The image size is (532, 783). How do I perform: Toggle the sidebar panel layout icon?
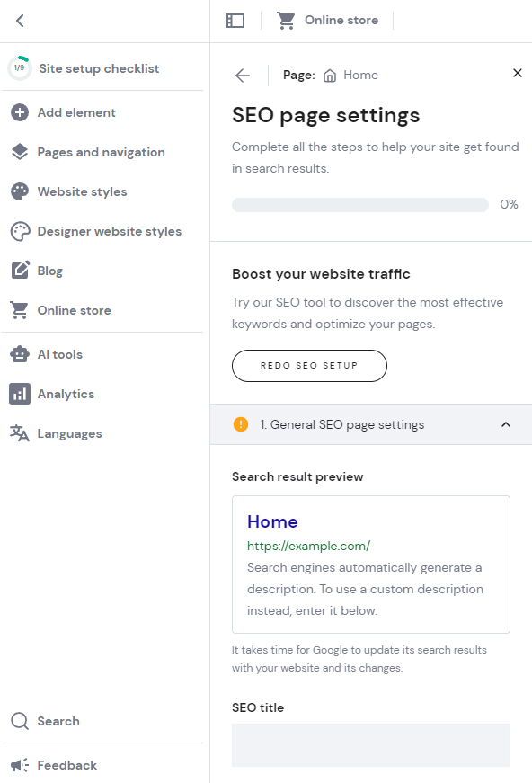coord(235,21)
